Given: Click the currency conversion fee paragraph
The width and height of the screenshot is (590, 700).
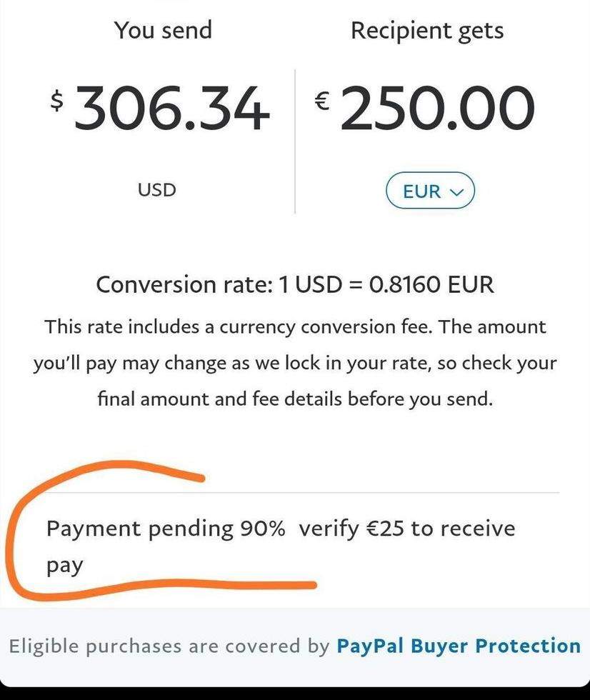Looking at the screenshot, I should (294, 363).
